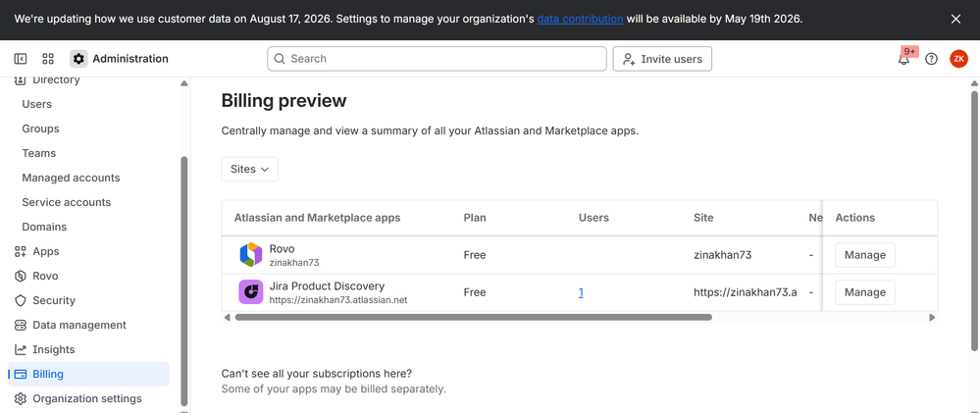Viewport: 980px width, 413px height.
Task: Click the Plan column header
Action: click(x=475, y=218)
